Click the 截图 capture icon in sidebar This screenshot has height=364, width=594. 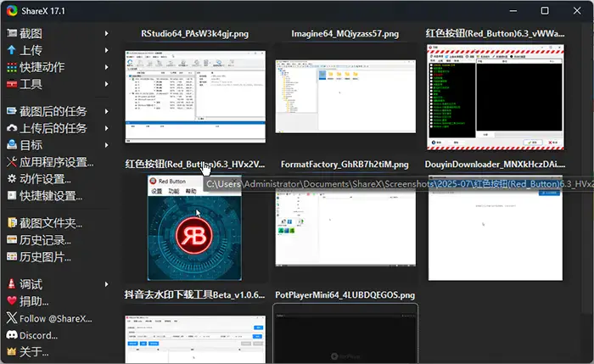coord(12,33)
